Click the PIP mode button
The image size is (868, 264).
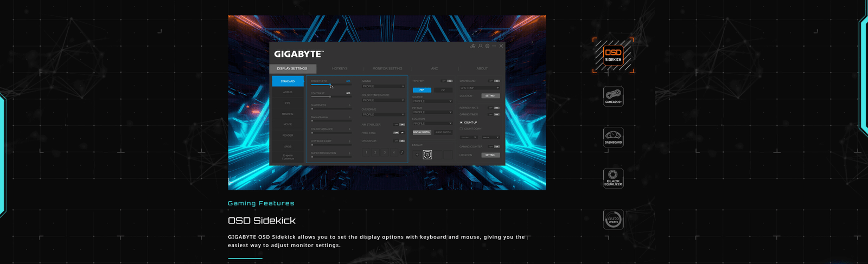pyautogui.click(x=443, y=90)
